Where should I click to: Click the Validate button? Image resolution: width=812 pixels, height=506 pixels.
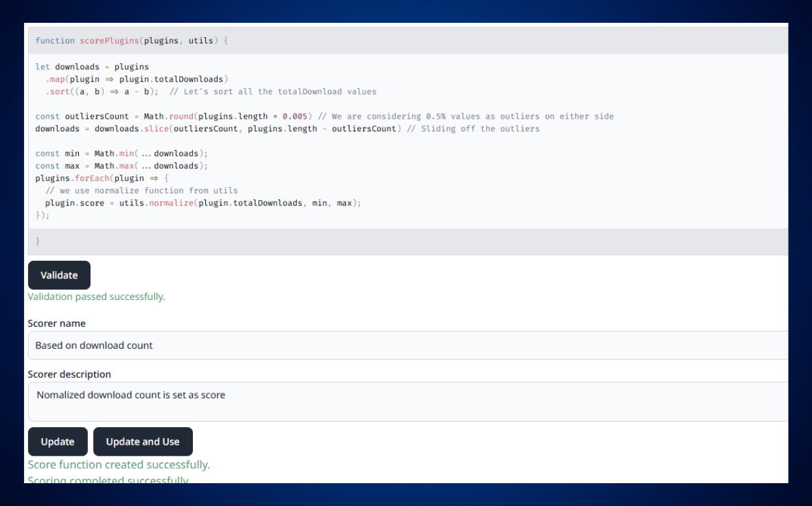(x=59, y=275)
